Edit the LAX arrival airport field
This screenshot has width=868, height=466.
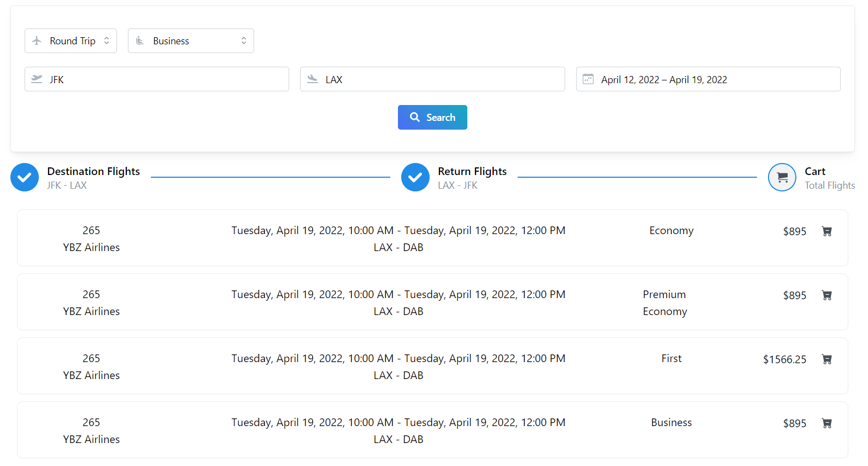pyautogui.click(x=432, y=79)
